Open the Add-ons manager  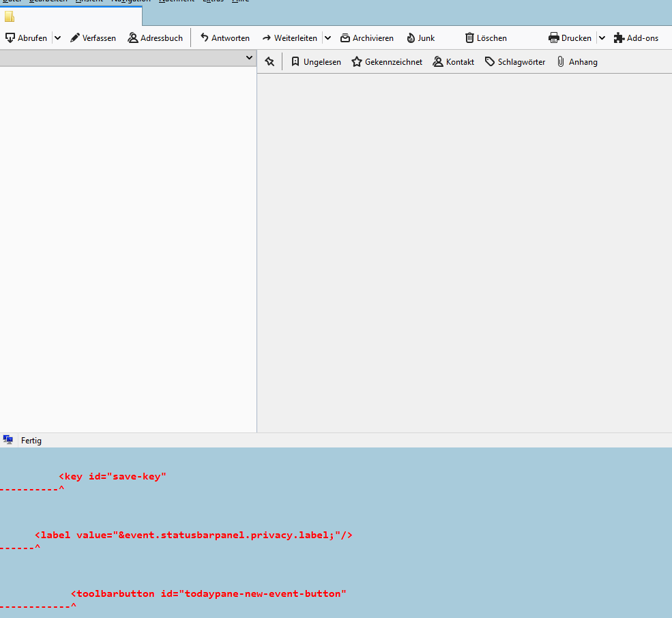636,38
